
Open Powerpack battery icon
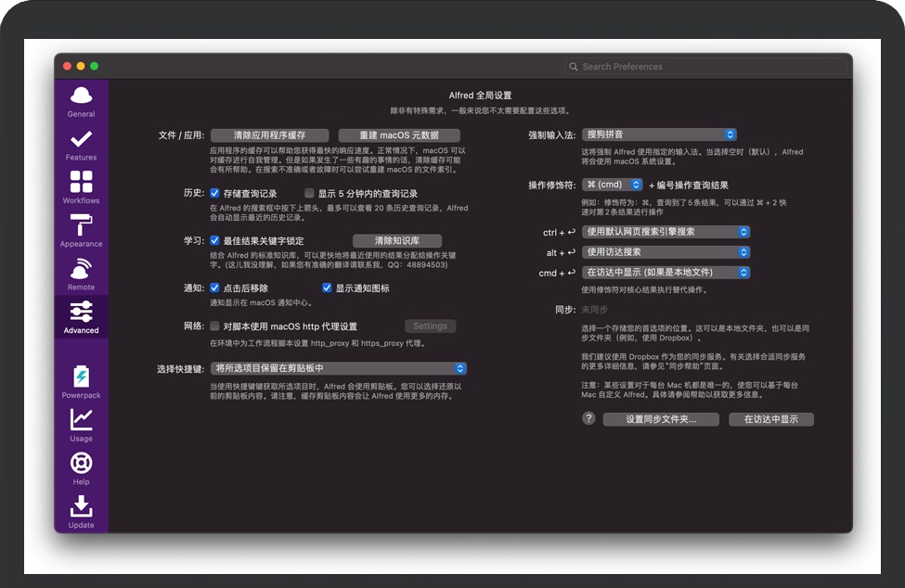point(81,377)
